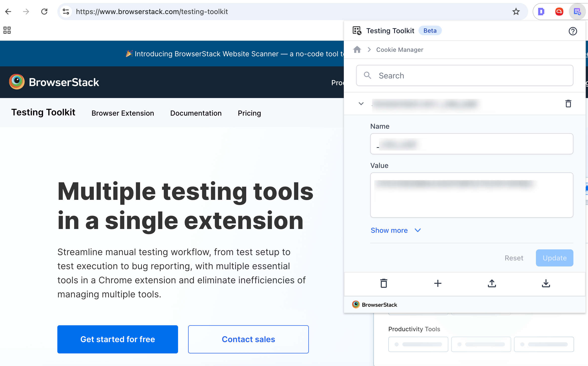Click the BrowserStack footer logo in panel
This screenshot has width=588, height=366.
[374, 305]
